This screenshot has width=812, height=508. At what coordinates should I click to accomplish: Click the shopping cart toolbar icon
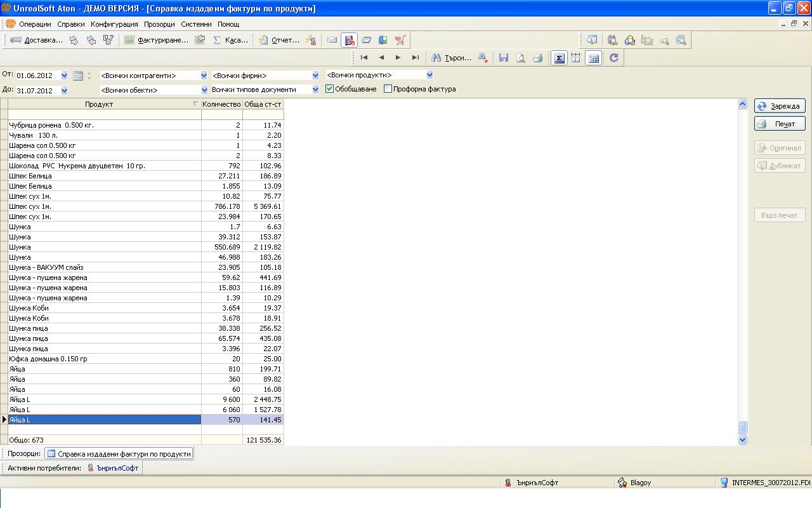(400, 40)
